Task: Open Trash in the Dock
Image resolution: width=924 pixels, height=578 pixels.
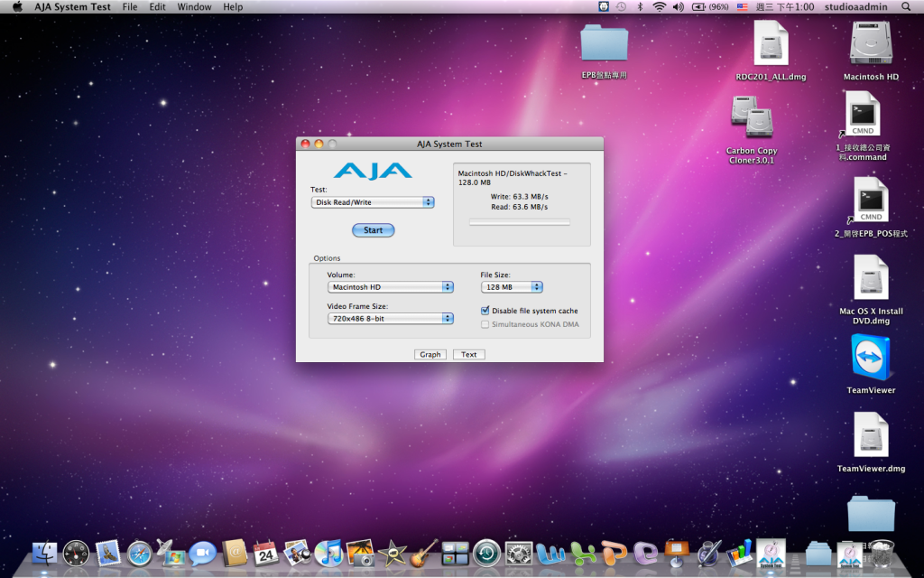Action: (882, 554)
